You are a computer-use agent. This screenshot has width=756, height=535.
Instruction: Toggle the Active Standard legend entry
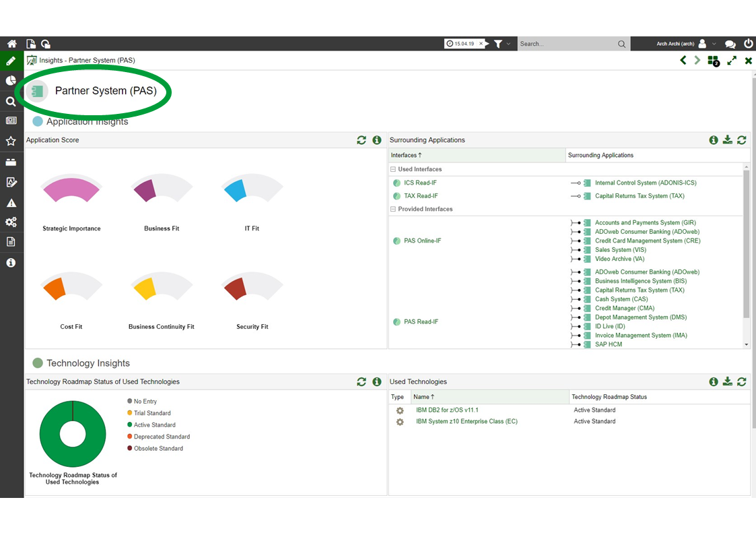[x=154, y=425]
